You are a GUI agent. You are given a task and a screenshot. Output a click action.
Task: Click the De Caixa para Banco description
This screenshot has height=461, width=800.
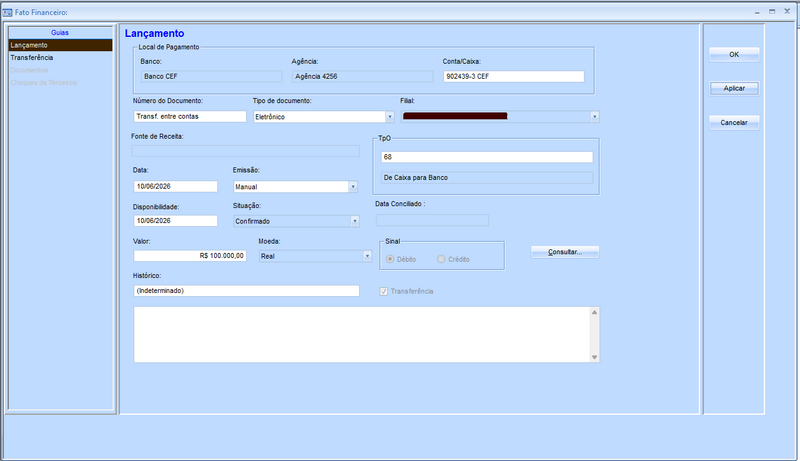point(487,177)
